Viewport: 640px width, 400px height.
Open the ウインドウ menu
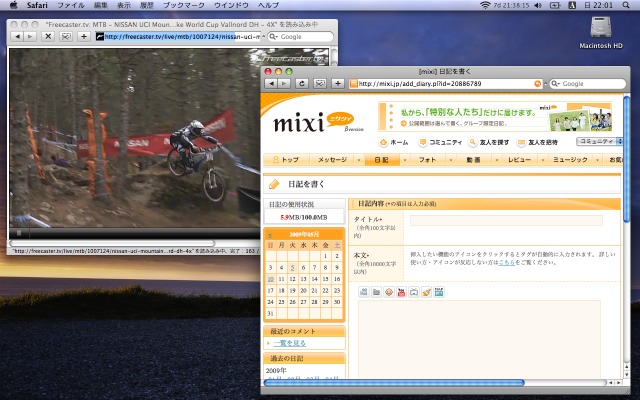[231, 5]
